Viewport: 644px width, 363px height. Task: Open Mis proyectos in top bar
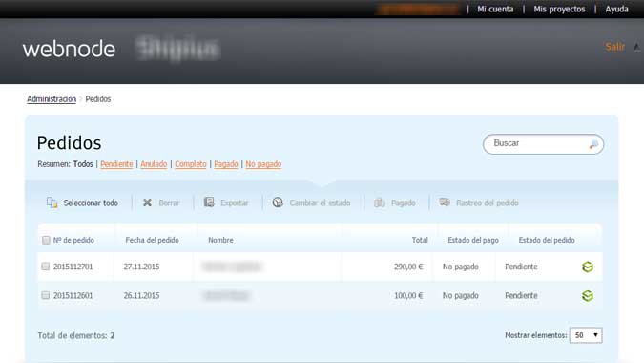point(559,9)
